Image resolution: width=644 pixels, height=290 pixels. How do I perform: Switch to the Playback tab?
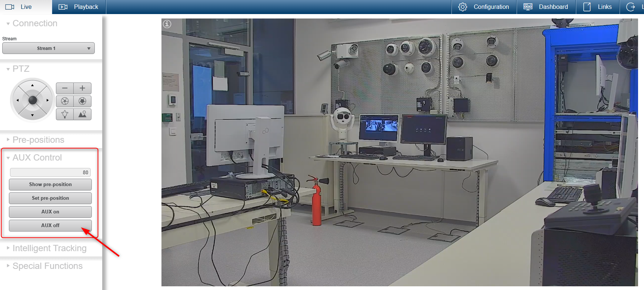79,7
